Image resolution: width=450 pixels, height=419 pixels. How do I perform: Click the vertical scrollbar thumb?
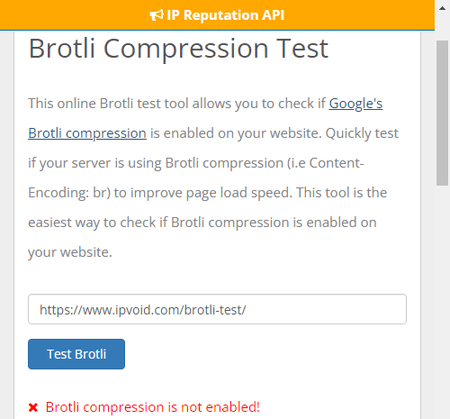pyautogui.click(x=442, y=113)
